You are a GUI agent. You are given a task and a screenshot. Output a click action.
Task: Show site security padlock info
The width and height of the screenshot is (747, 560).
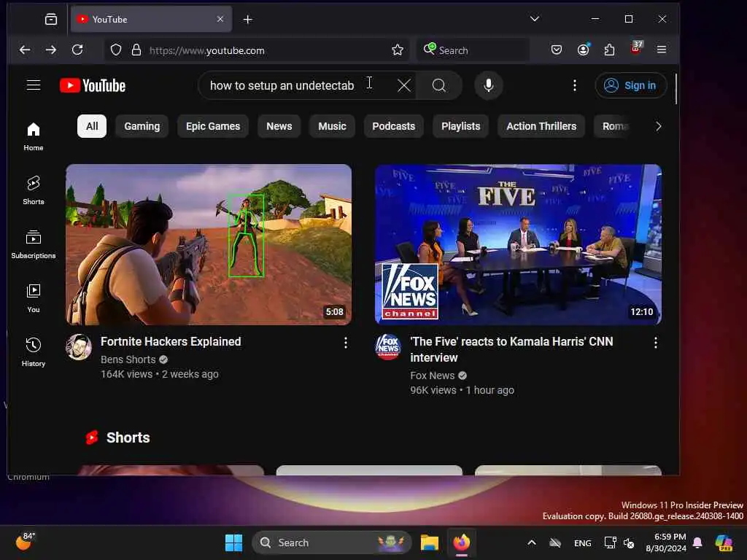click(136, 50)
